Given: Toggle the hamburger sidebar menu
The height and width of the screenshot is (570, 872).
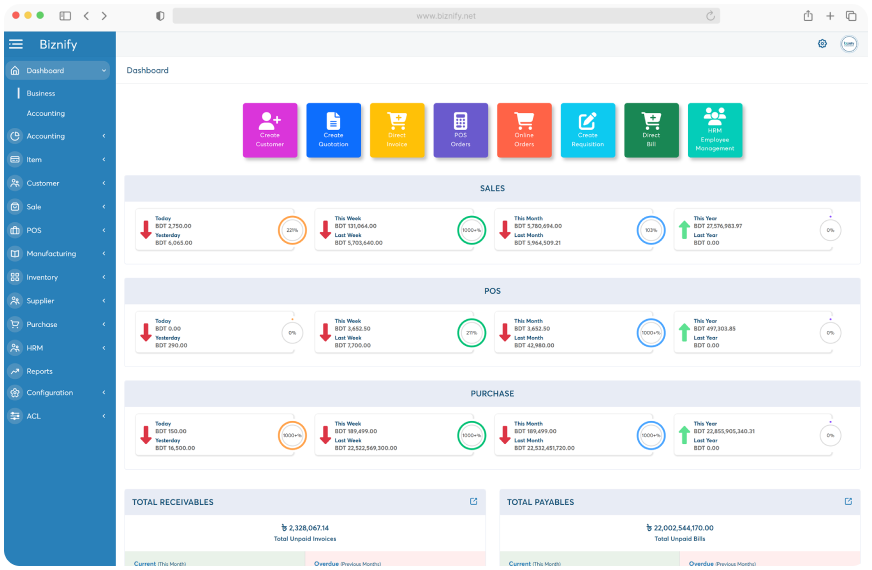Looking at the screenshot, I should click(x=16, y=44).
